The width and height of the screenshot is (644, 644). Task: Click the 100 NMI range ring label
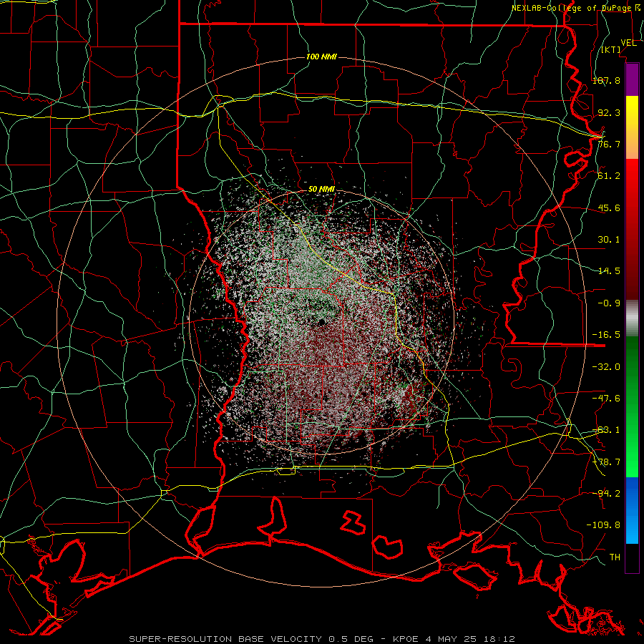(321, 57)
